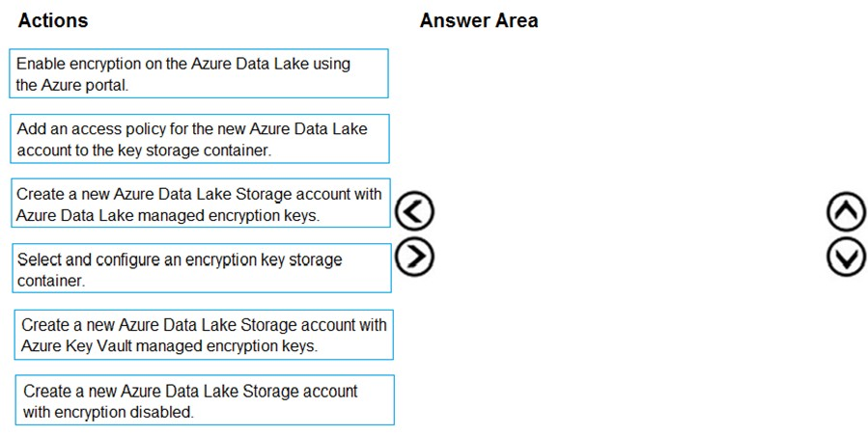Select 'Enable encryption on the Azure Data Lake' action

(x=200, y=74)
